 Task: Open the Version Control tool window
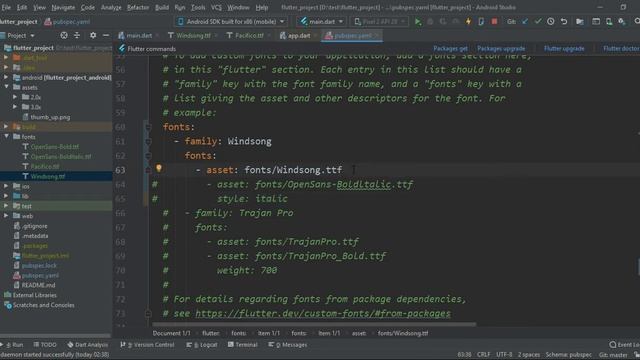pos(147,345)
